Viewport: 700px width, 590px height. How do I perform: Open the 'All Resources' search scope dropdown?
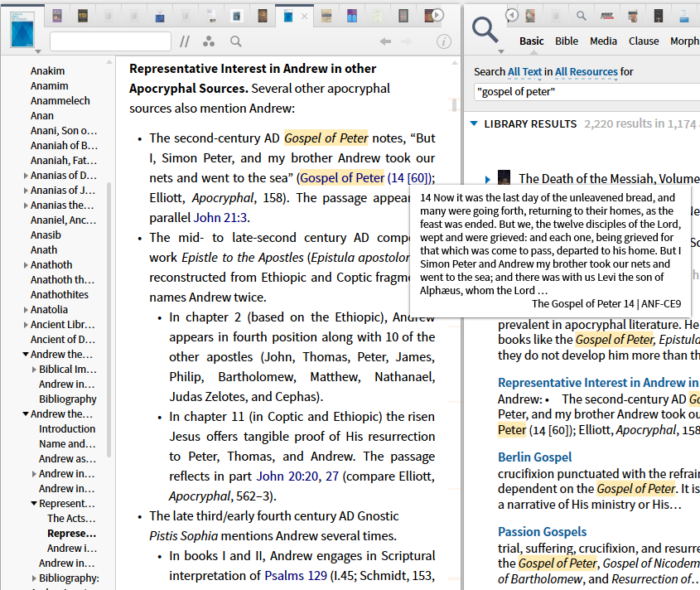(587, 72)
